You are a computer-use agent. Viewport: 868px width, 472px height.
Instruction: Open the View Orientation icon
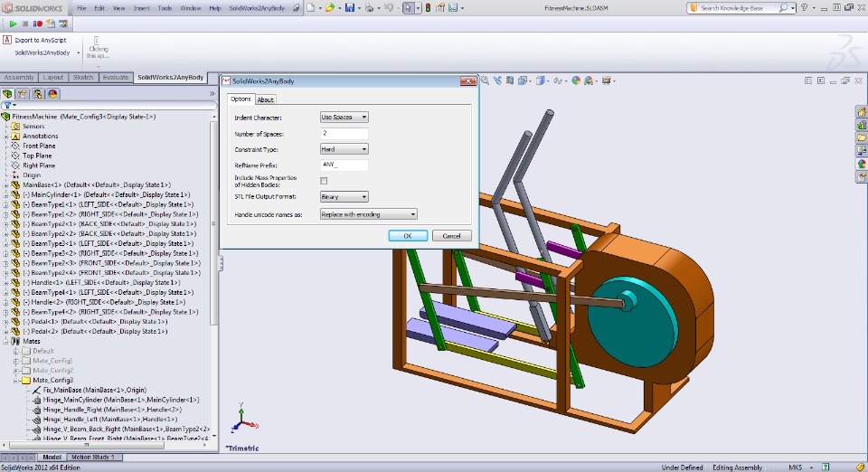(522, 80)
